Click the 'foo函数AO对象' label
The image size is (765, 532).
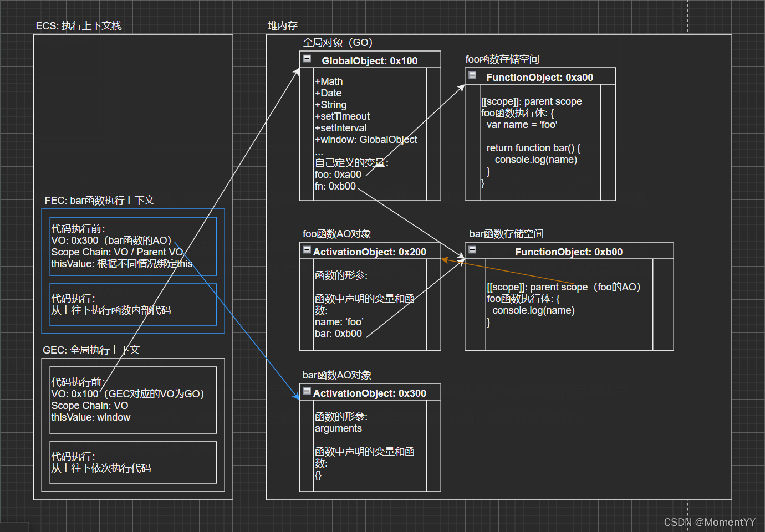click(337, 234)
